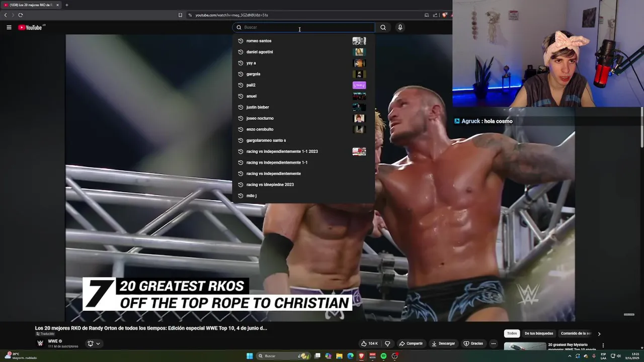
Task: Open the Rey Mysterio recommended video thumbnail
Action: pos(525,346)
